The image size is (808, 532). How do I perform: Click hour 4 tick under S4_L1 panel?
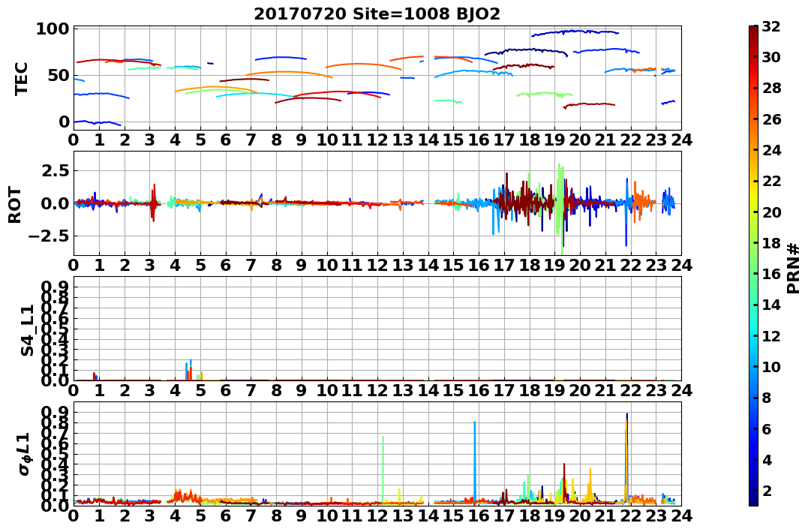176,390
